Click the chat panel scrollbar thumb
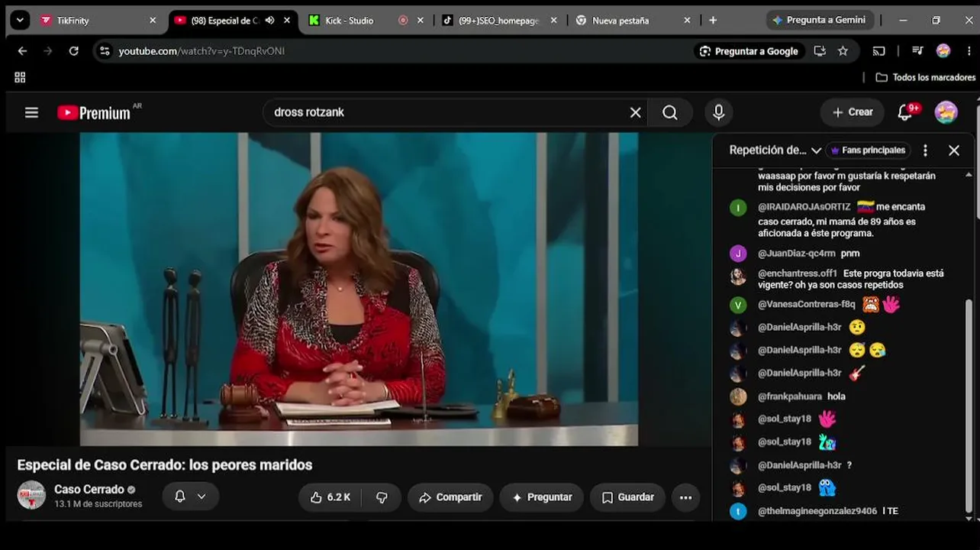This screenshot has height=550, width=980. pos(969,405)
